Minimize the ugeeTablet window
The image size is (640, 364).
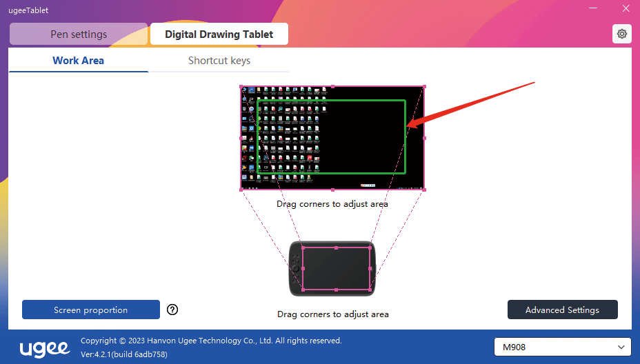pyautogui.click(x=593, y=8)
